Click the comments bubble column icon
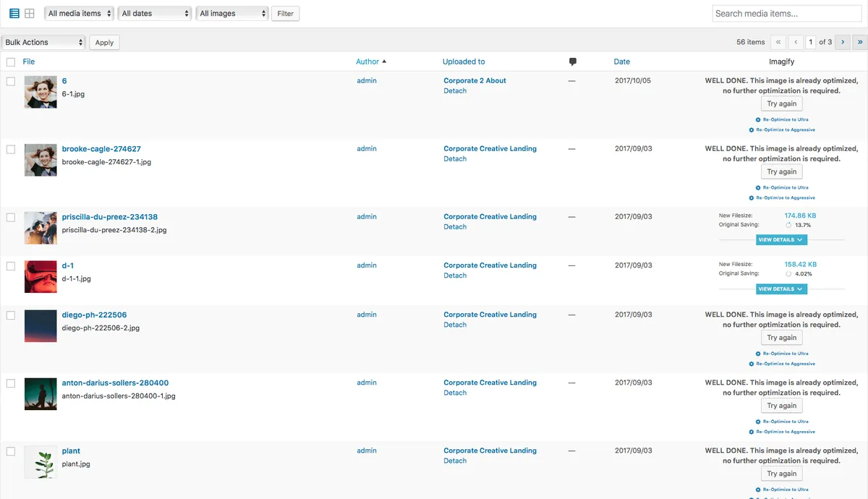This screenshot has height=499, width=868. tap(573, 62)
